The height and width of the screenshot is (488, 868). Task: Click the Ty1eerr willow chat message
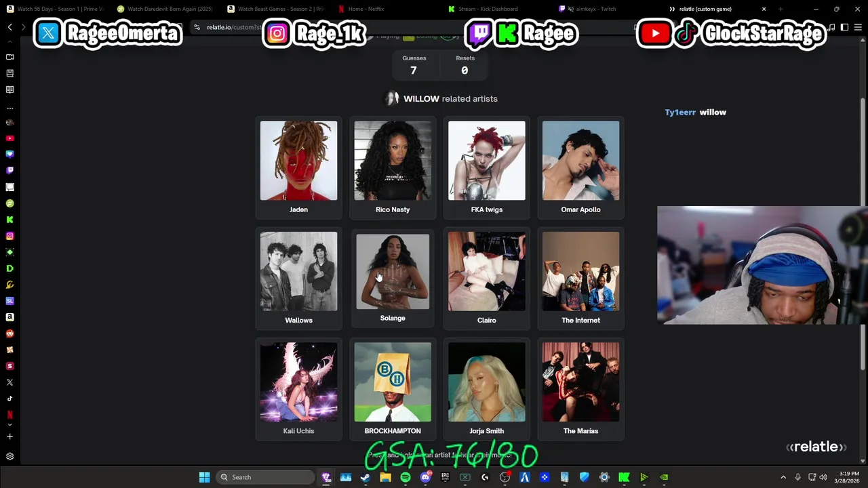click(695, 113)
